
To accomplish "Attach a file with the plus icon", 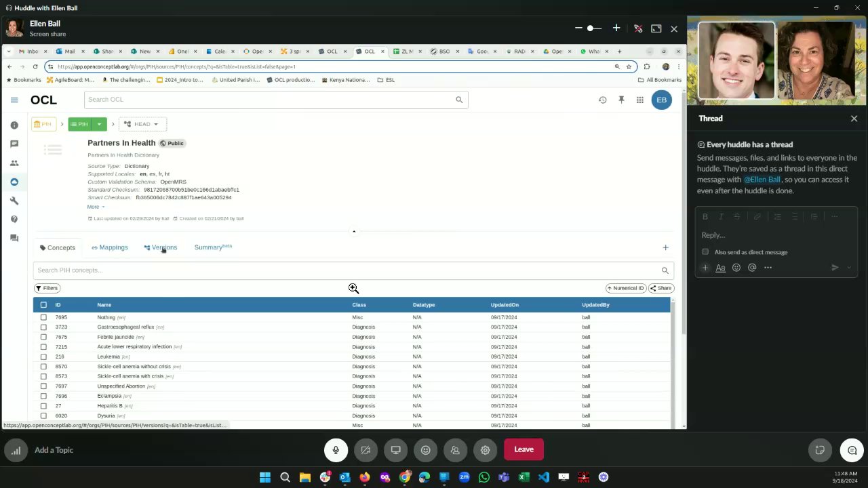I will coord(705,268).
